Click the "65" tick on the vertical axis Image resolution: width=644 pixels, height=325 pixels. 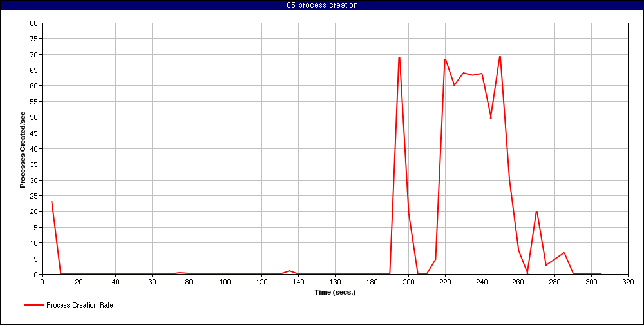tap(34, 70)
